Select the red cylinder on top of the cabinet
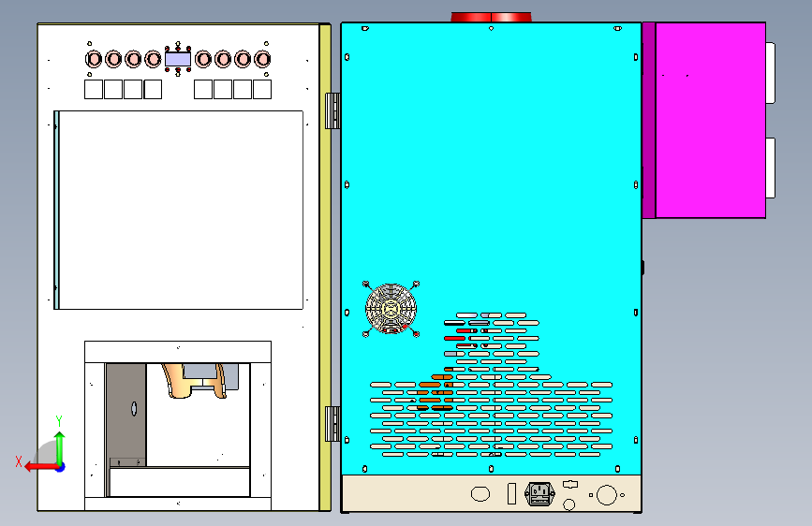 (491, 17)
